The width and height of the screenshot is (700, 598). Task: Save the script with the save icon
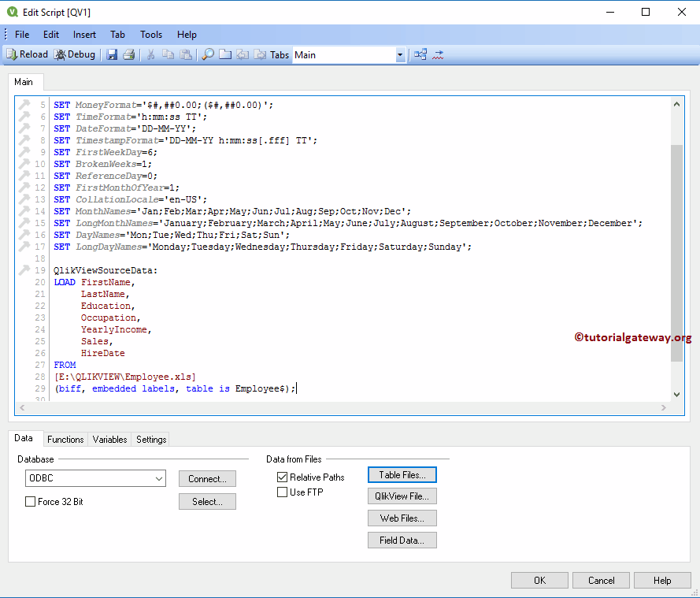pos(112,54)
